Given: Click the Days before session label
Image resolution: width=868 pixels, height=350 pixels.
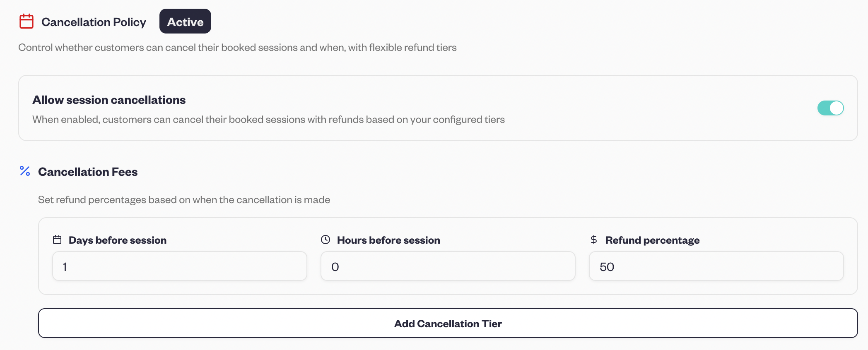Looking at the screenshot, I should (x=118, y=240).
